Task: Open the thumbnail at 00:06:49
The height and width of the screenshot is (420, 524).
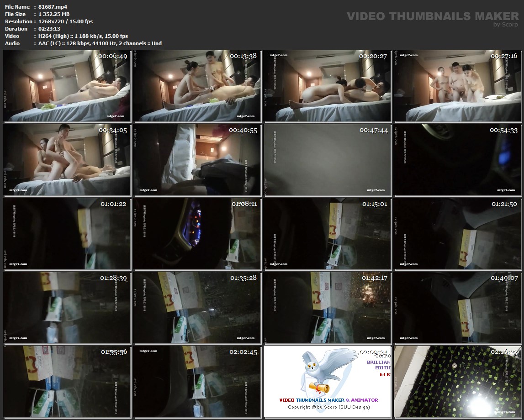Action: tap(67, 86)
